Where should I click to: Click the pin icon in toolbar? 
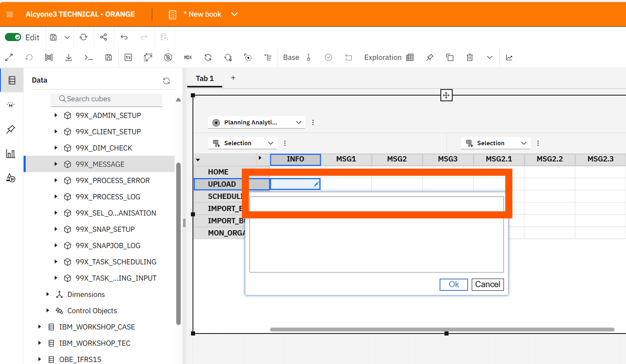point(429,57)
